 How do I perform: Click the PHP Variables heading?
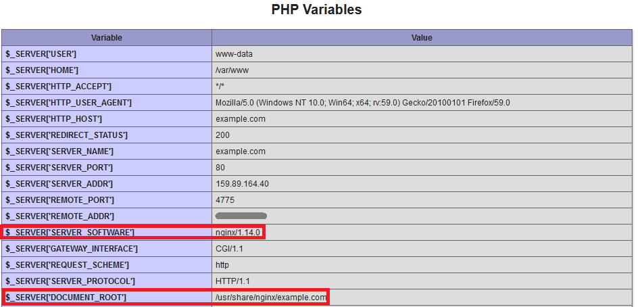click(316, 9)
